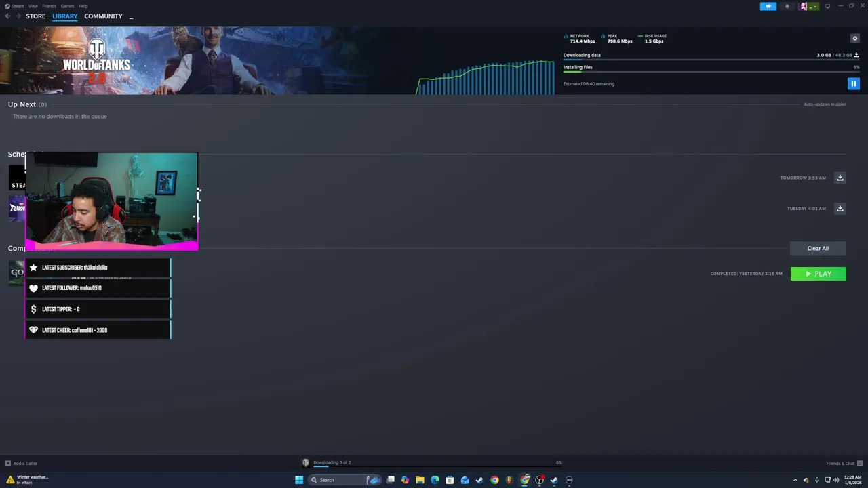Open Friends & Chat
This screenshot has height=488, width=868.
pos(844,464)
